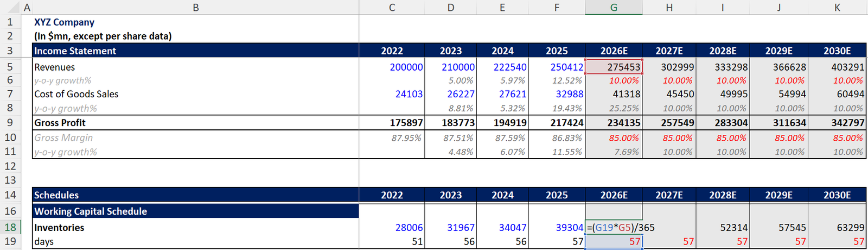This screenshot has height=250, width=868.
Task: Click the '(In $mn, except per share data)' note
Action: 103,36
